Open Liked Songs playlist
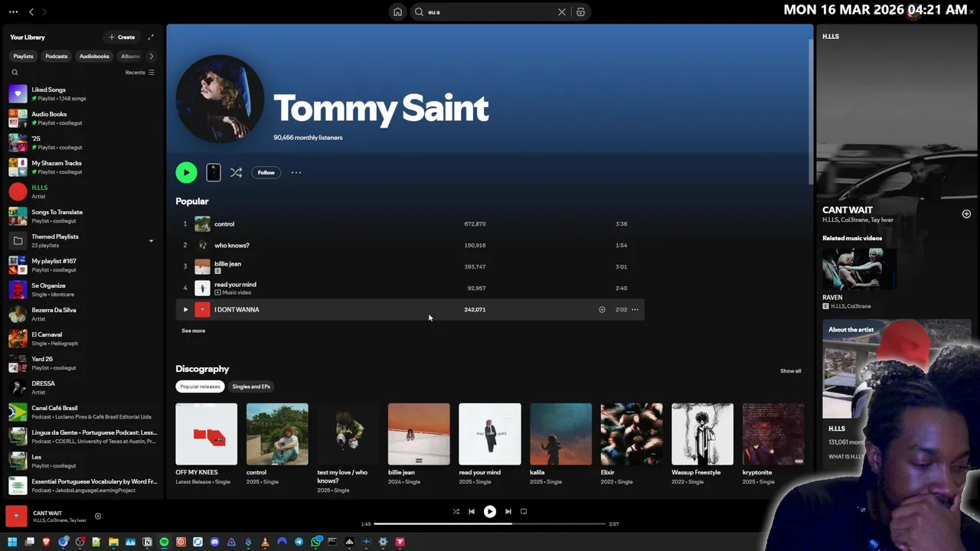 tap(83, 93)
